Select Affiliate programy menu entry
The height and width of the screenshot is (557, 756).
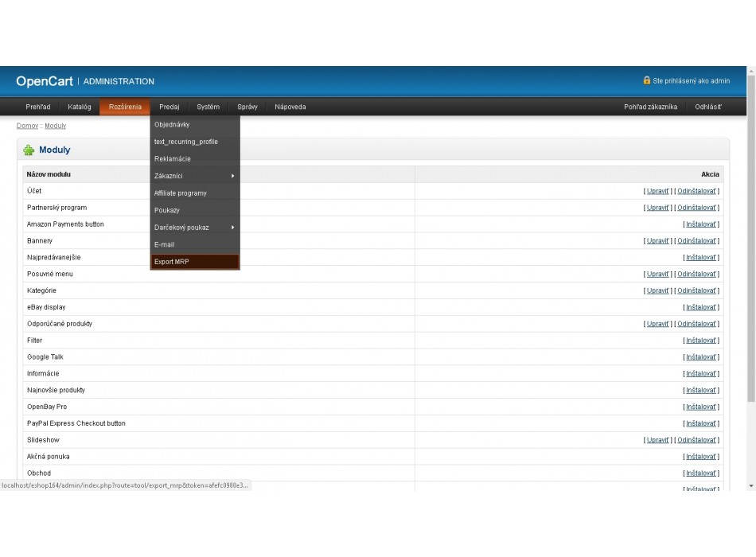pyautogui.click(x=195, y=193)
